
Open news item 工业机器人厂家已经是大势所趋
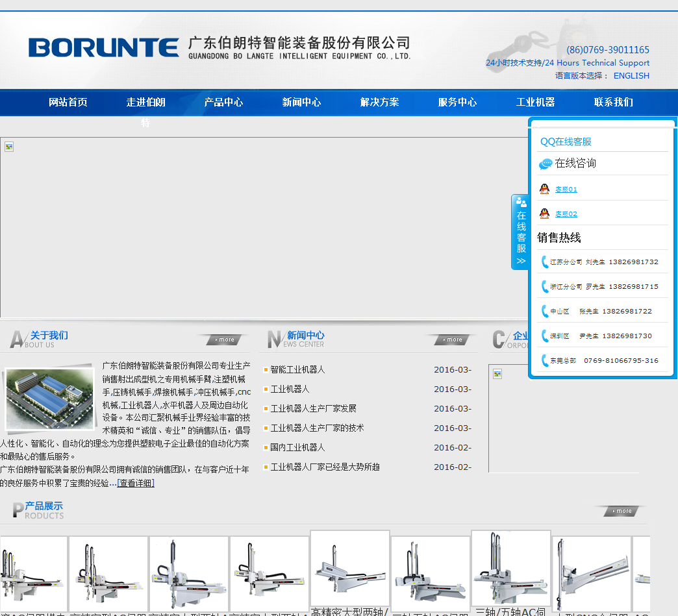pyautogui.click(x=325, y=467)
